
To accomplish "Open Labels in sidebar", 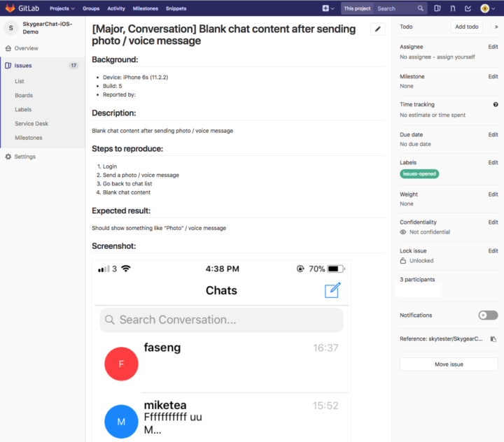I will click(23, 110).
